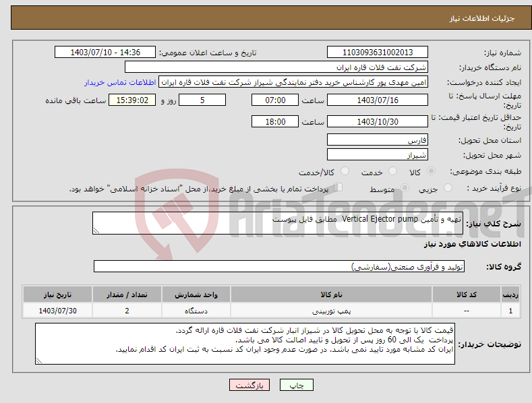Click the شرح کلی نیاز label
This screenshot has width=532, height=403.
pyautogui.click(x=494, y=224)
